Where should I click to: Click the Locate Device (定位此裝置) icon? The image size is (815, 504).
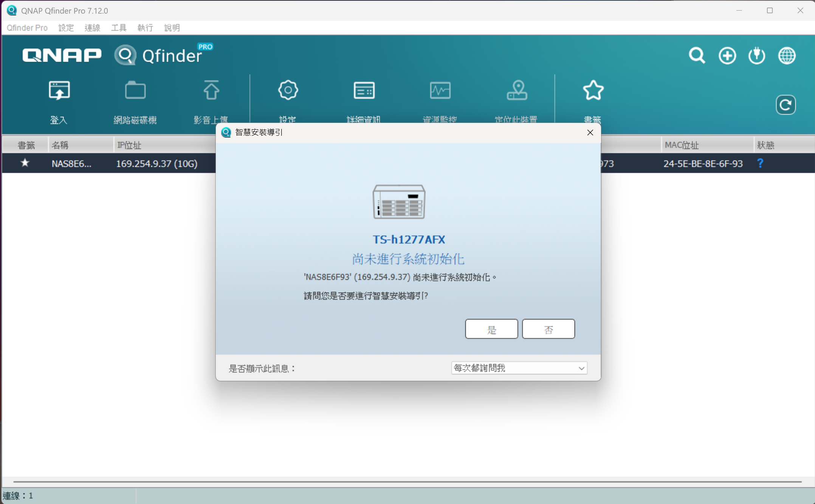coord(517,90)
